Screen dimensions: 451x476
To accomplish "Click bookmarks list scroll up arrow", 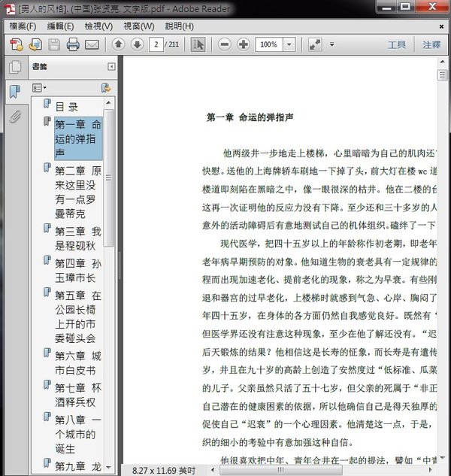I will [x=109, y=103].
